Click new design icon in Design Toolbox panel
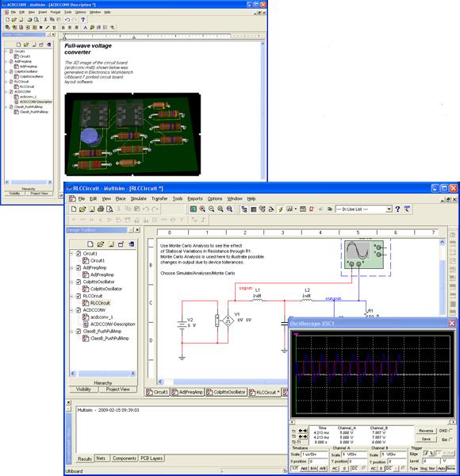The image size is (460, 476). [90, 244]
